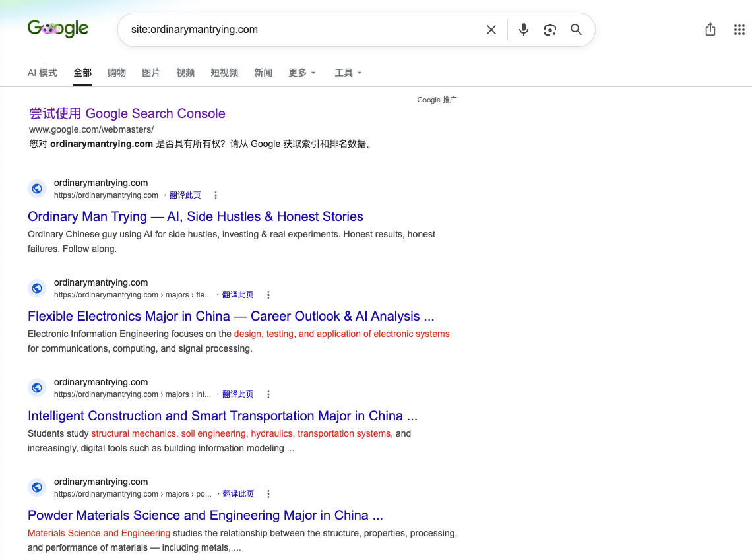Viewport: 752px width, 560px height.
Task: Click the 'Electronic Information Engineering focuses' snippet
Action: tap(238, 342)
